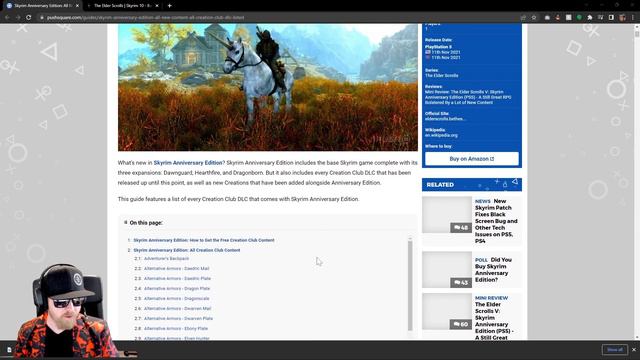This screenshot has height=360, width=640.
Task: Open the Extensions puzzle-piece menu
Action: pyautogui.click(x=590, y=18)
